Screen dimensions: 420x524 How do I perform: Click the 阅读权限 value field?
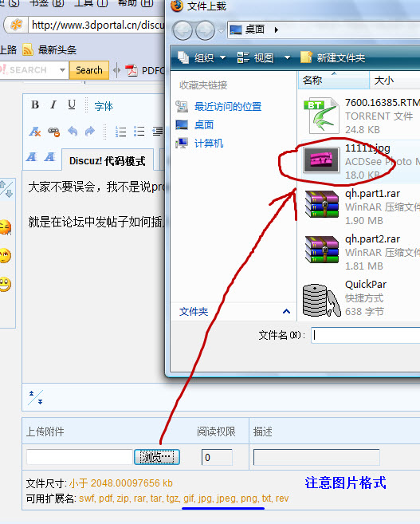tap(217, 457)
